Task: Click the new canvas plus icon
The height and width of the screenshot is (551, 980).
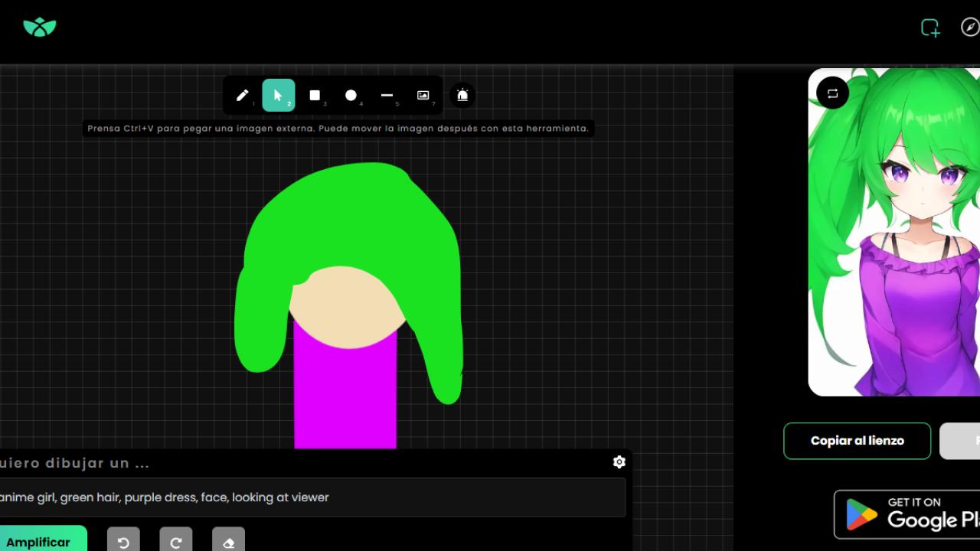Action: [x=929, y=28]
